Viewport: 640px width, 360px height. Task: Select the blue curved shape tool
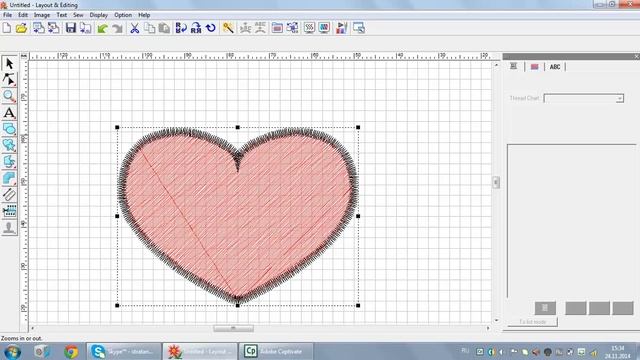(x=9, y=178)
